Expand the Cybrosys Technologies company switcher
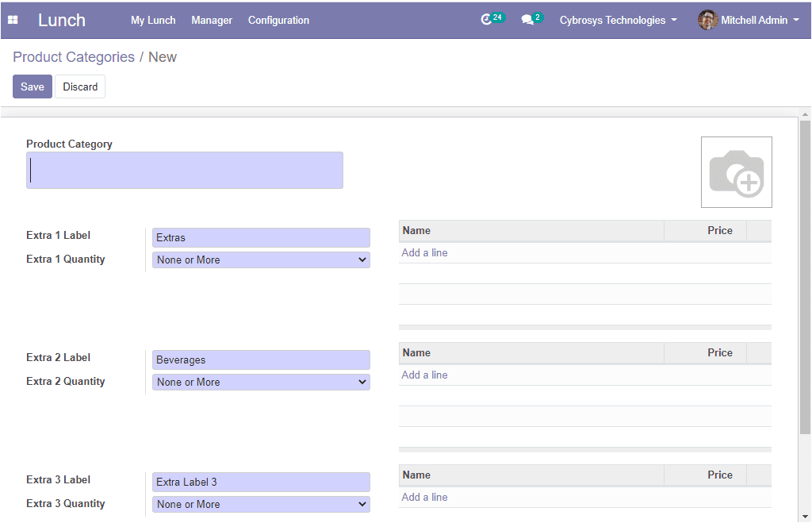Screen dimensions: 812x523 (x=618, y=20)
